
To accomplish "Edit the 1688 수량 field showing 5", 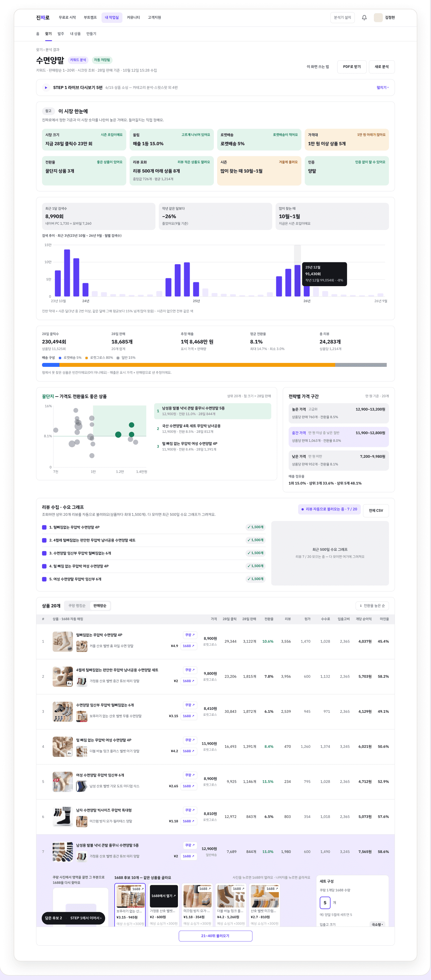I will (x=325, y=902).
